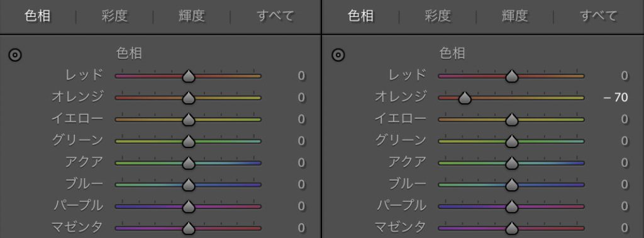Select the 色相 tab in left panel
Screen dimensions: 644x238
pos(37,16)
